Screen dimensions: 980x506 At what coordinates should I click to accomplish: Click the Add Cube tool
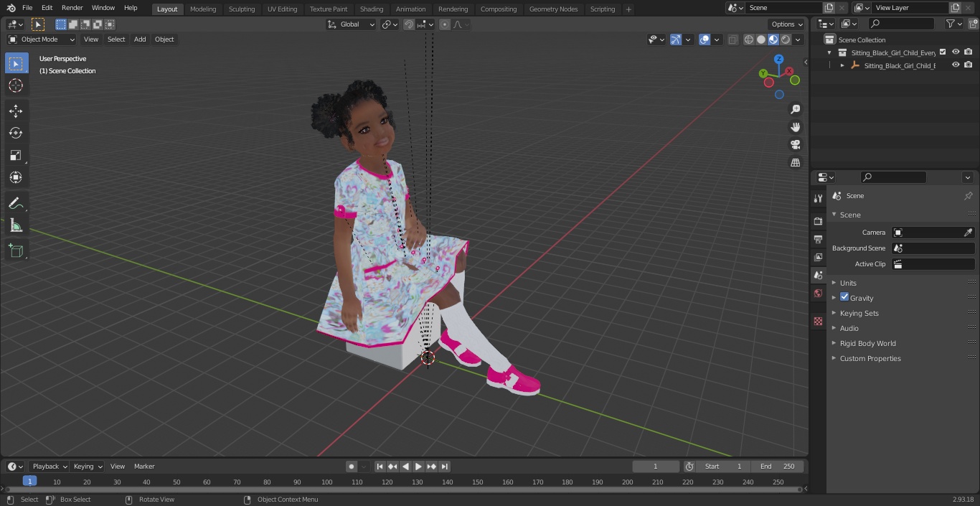pyautogui.click(x=16, y=250)
